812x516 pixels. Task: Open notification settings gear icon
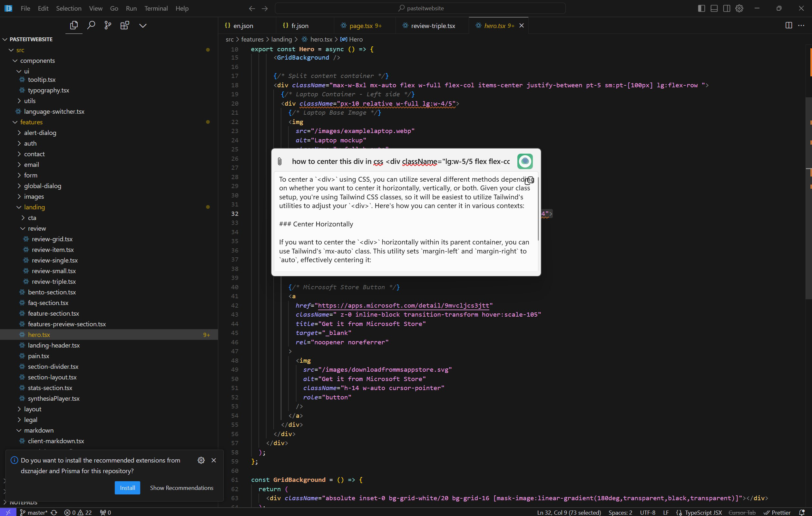point(201,460)
